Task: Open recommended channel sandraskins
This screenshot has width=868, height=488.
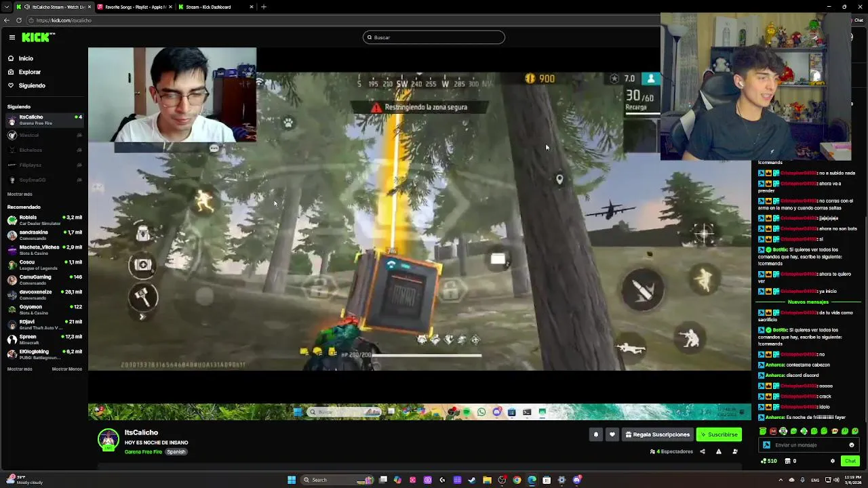Action: (x=44, y=235)
